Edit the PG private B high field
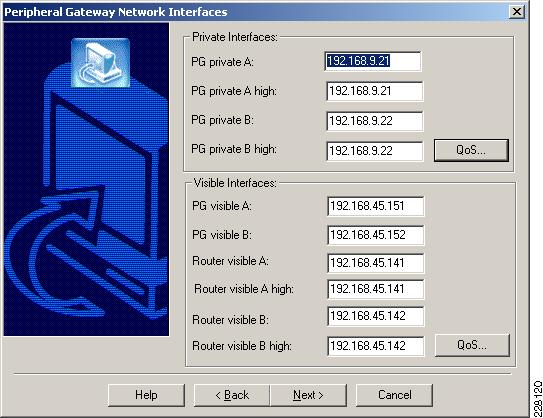The image size is (543, 418). (374, 151)
